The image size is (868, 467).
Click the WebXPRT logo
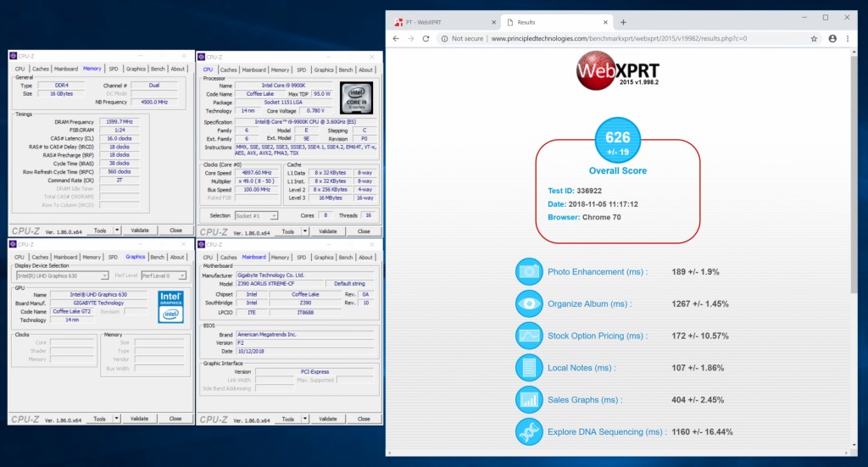click(x=617, y=70)
